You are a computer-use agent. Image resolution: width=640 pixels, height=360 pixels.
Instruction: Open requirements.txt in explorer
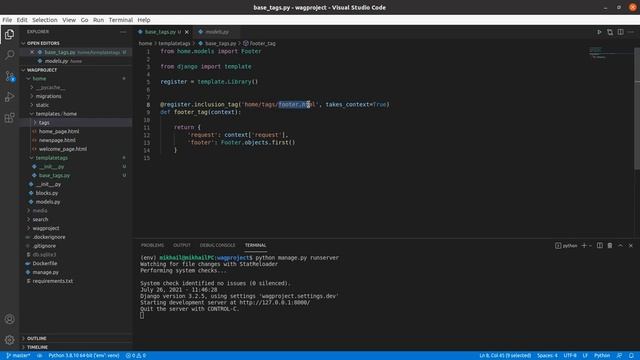(53, 281)
